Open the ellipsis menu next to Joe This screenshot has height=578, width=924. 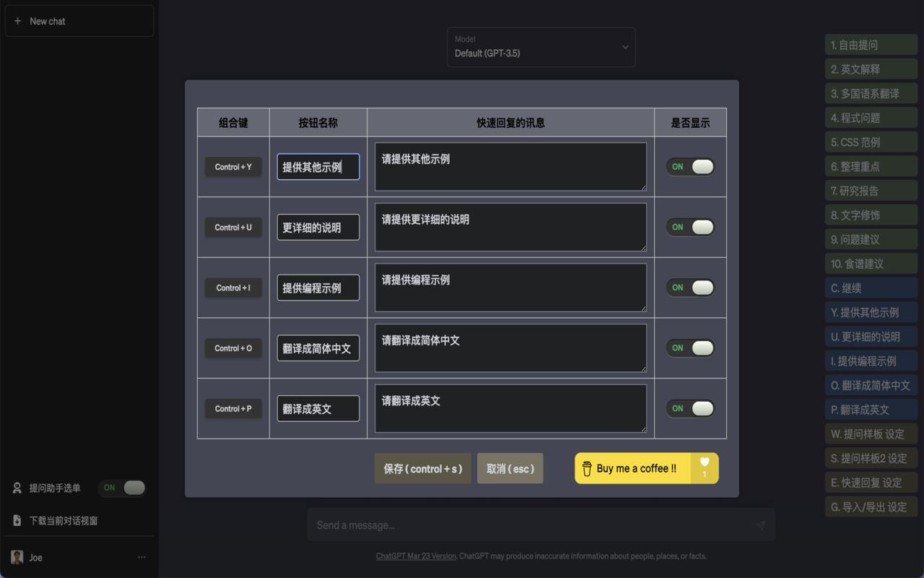coord(141,557)
